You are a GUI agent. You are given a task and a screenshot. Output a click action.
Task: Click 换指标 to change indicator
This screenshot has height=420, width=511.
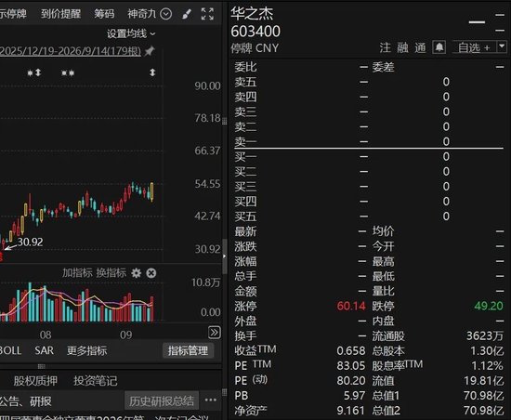click(111, 273)
